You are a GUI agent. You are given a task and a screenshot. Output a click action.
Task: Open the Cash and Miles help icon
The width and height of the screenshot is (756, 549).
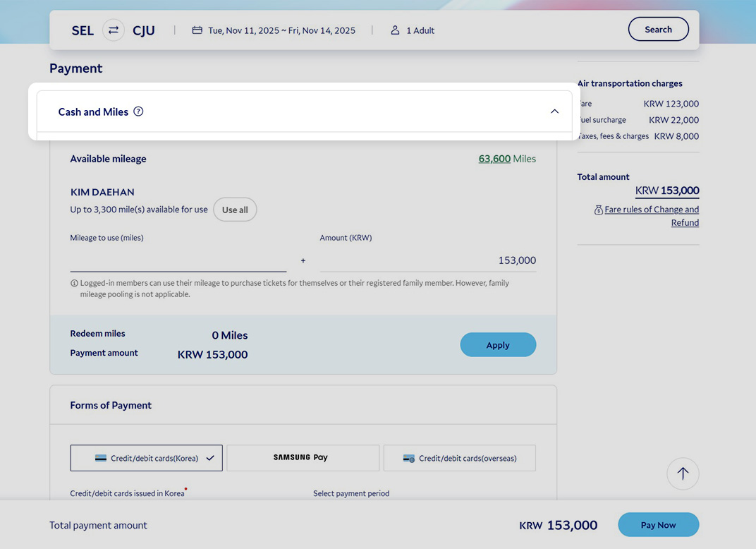tap(138, 111)
